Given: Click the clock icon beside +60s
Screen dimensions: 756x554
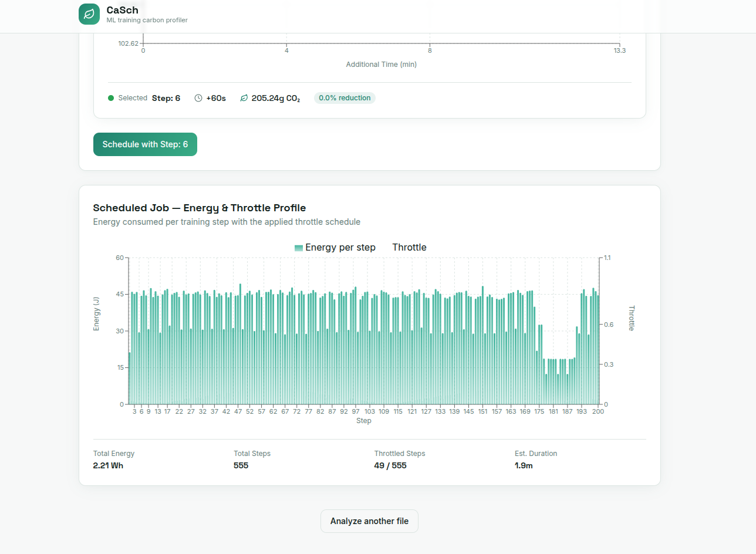Looking at the screenshot, I should (x=198, y=98).
